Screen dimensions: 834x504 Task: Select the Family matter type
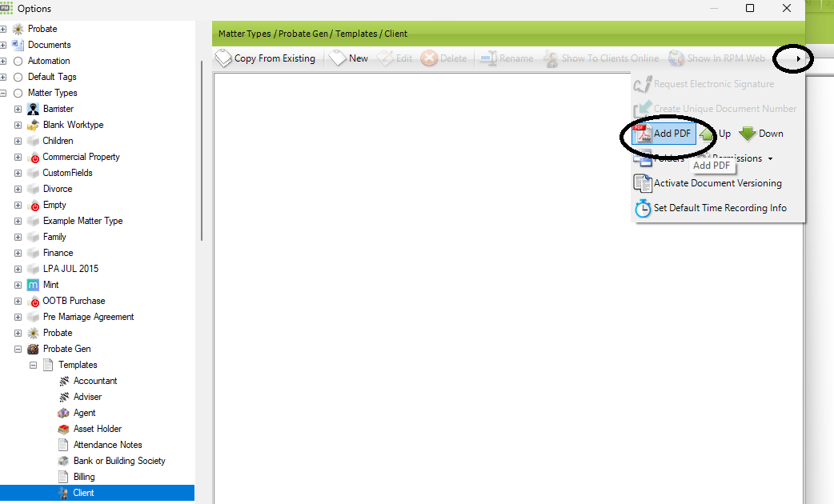click(x=54, y=237)
